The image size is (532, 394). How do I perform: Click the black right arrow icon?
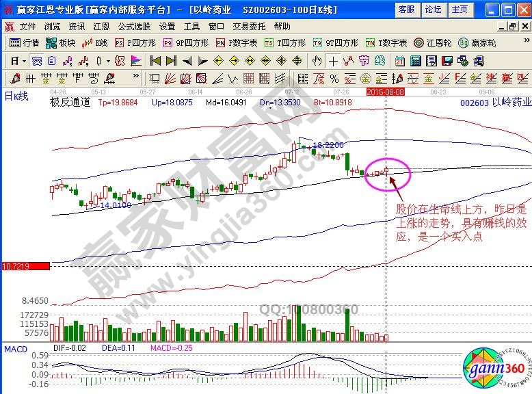click(202, 61)
